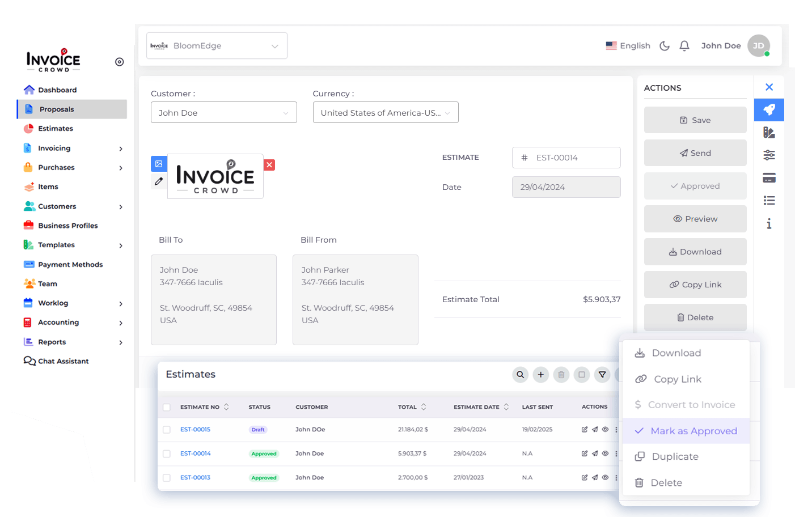812x517 pixels.
Task: Click the notification bell icon
Action: coord(684,46)
